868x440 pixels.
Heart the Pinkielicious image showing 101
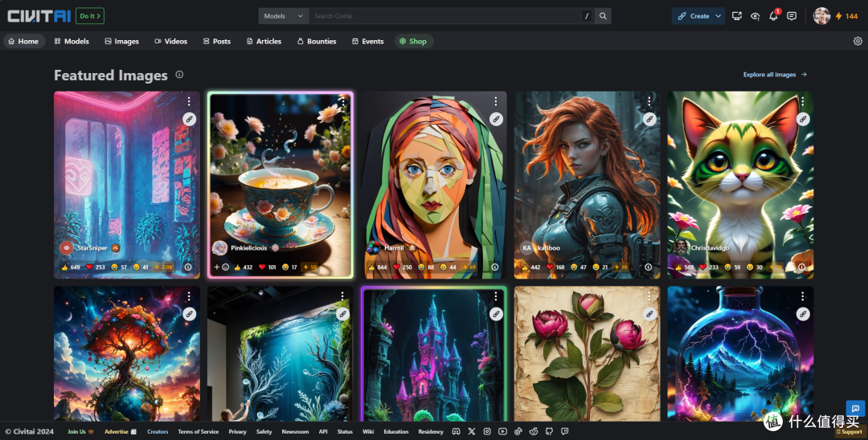click(268, 267)
